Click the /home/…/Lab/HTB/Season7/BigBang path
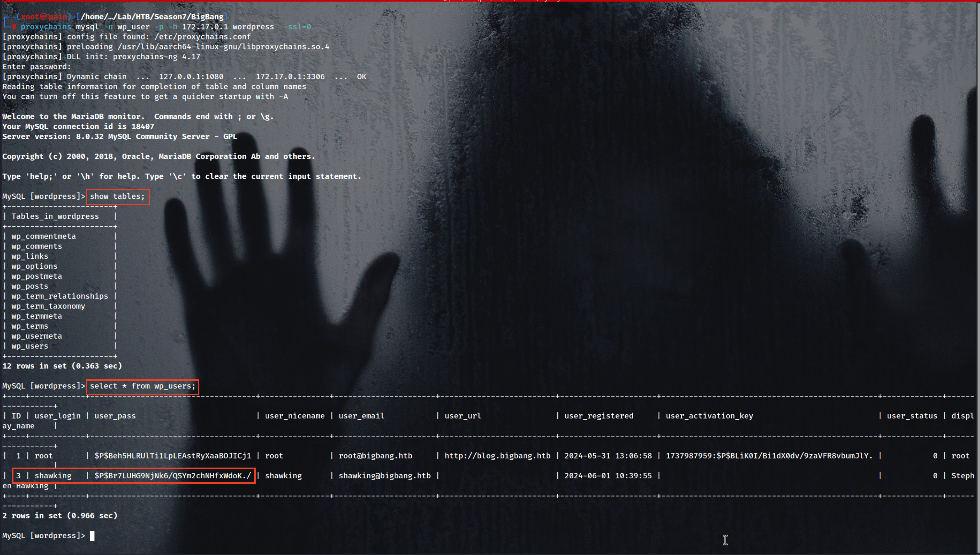980x555 pixels. coord(152,17)
